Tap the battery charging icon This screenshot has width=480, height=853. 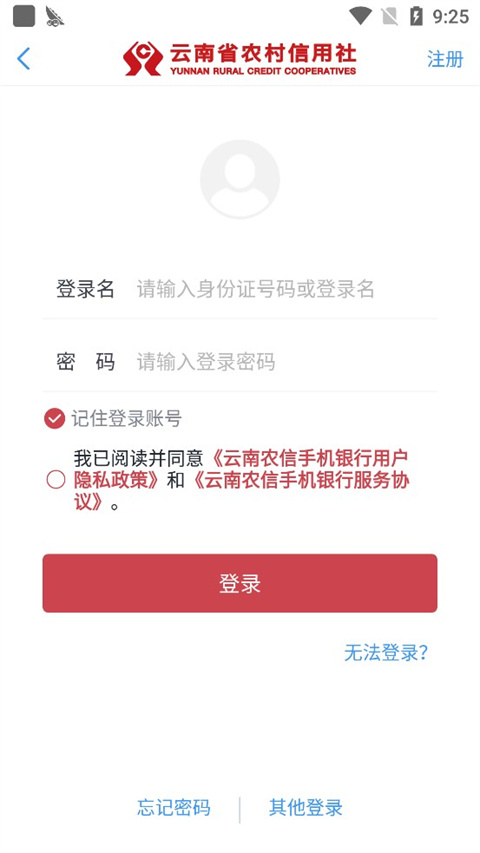click(416, 16)
